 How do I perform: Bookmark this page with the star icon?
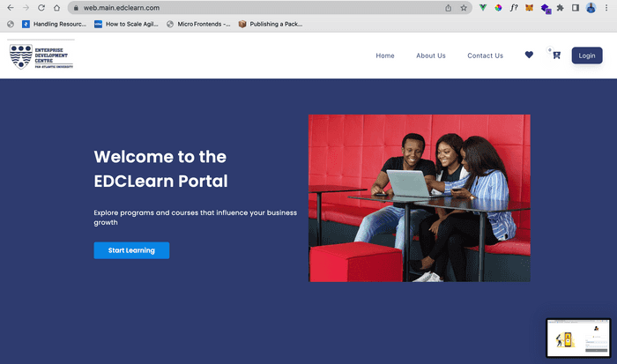[464, 8]
